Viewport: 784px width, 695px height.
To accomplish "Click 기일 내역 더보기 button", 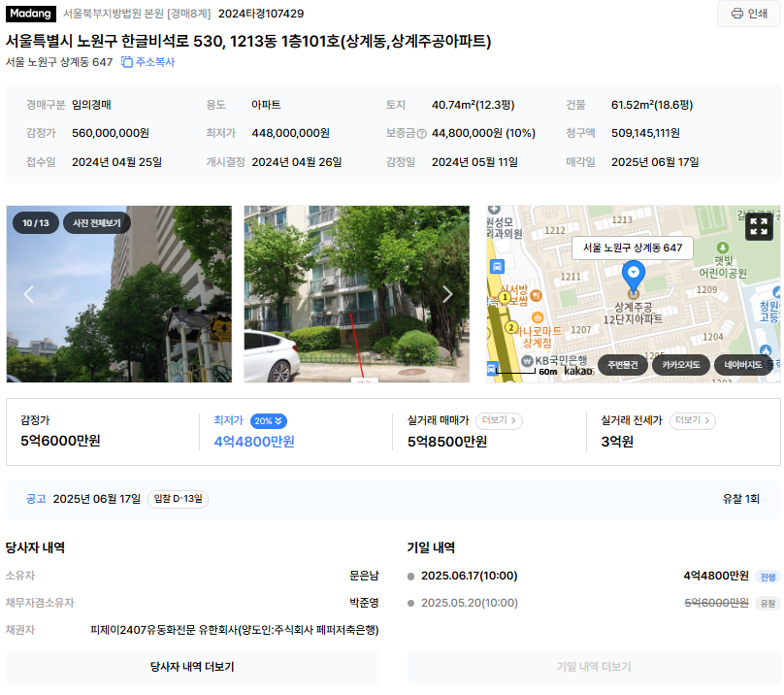I will (594, 667).
